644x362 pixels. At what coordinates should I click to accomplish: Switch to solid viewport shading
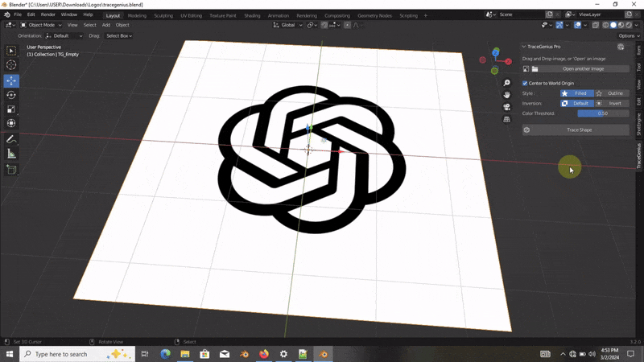613,25
